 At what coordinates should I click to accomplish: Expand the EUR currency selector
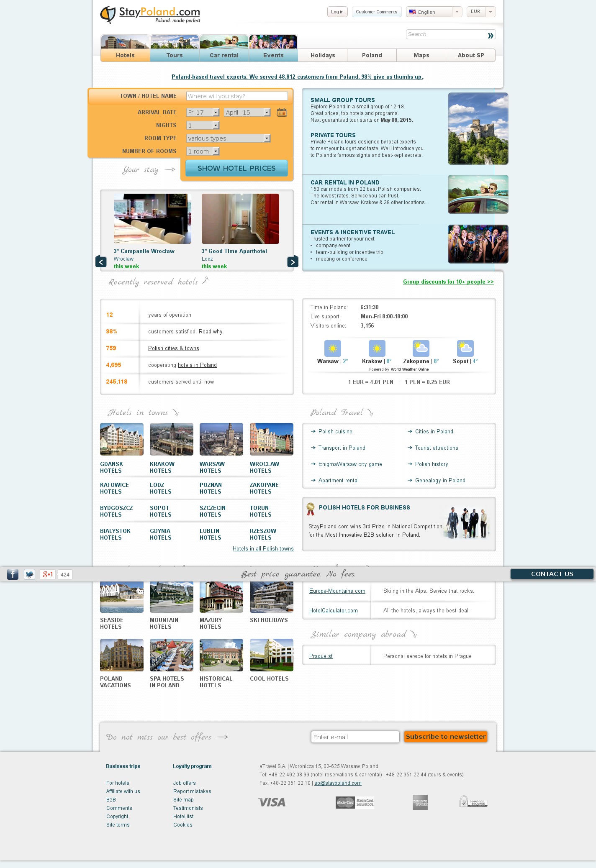coord(481,12)
